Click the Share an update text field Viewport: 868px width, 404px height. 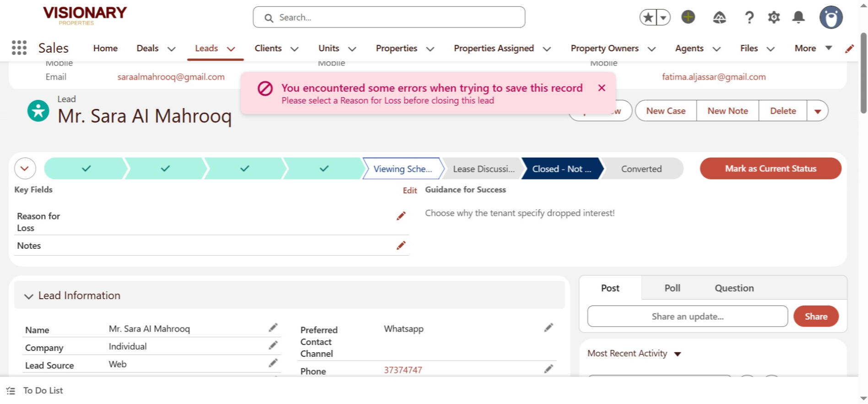tap(687, 317)
